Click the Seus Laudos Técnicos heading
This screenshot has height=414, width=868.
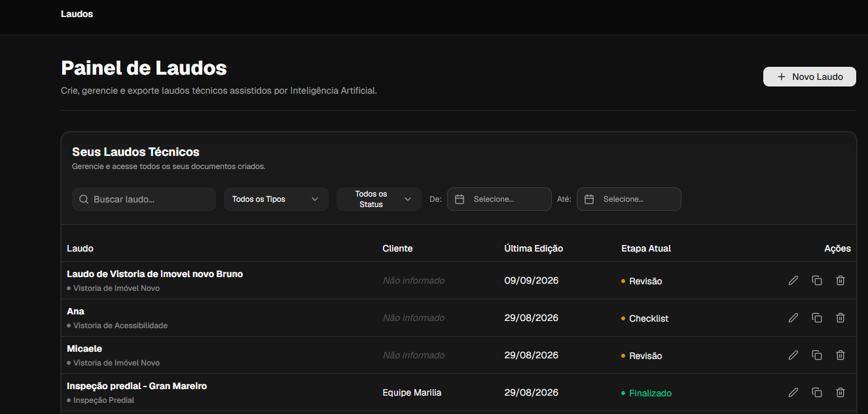pyautogui.click(x=136, y=152)
